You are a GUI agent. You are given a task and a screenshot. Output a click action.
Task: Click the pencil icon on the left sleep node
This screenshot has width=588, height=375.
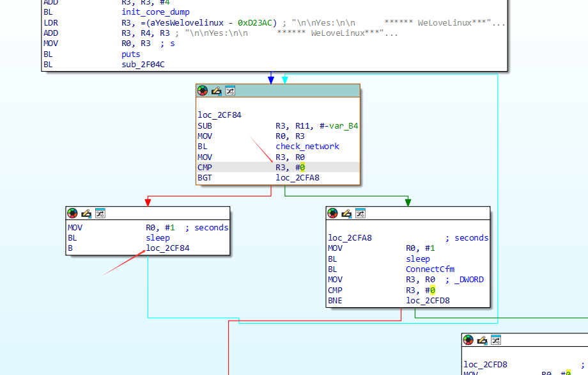coord(86,213)
